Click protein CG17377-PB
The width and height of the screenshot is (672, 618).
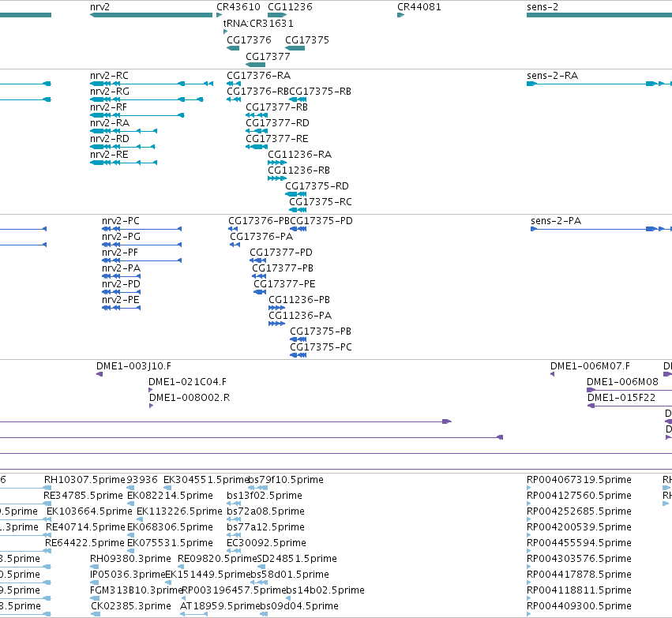click(x=283, y=268)
